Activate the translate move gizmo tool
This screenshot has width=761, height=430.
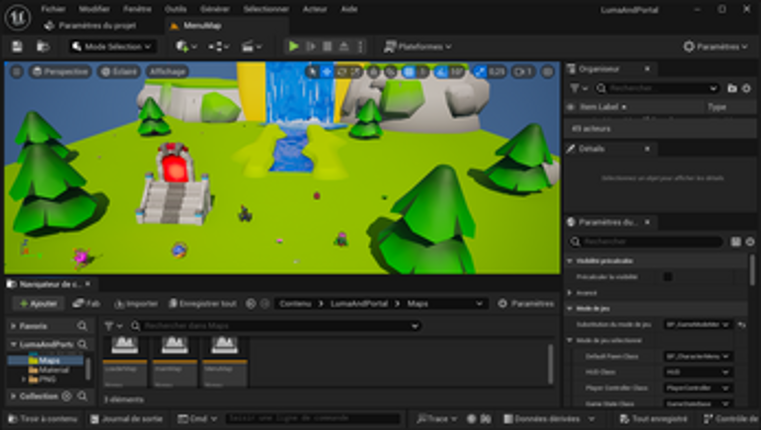pyautogui.click(x=327, y=72)
